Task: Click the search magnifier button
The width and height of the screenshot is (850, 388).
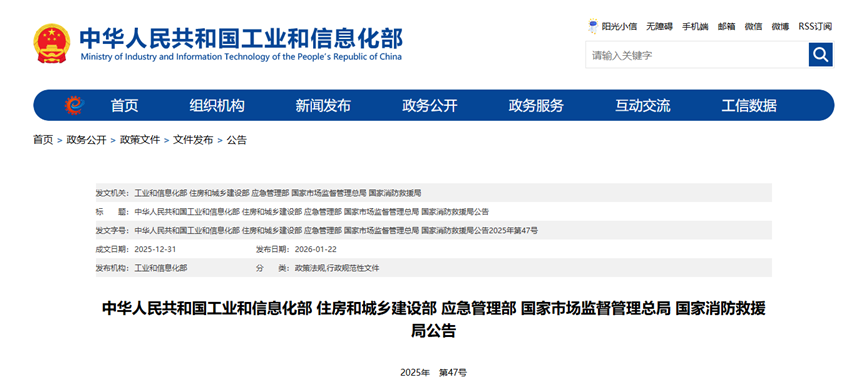Action: (x=820, y=55)
